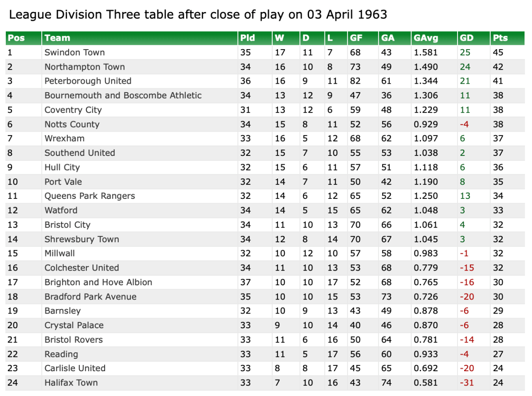Screen dimensions: 532x396
Task: Click Halifax Town's goal difference of -31
Action: 467,383
